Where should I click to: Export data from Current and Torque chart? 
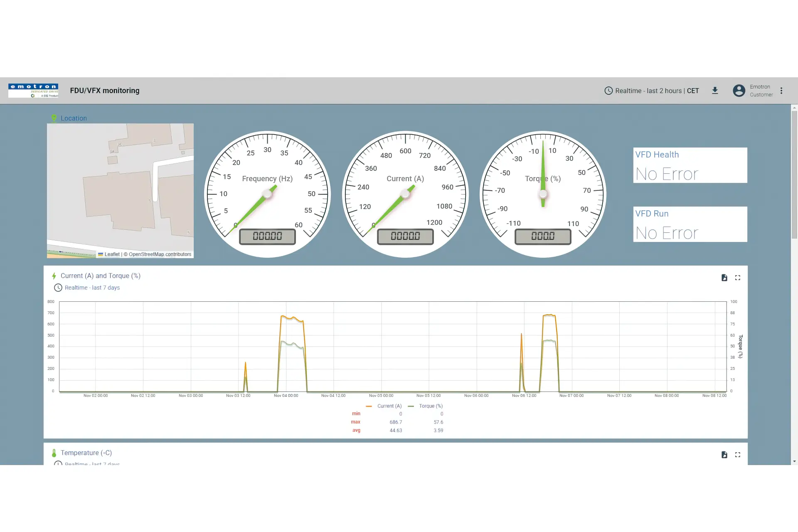point(724,278)
